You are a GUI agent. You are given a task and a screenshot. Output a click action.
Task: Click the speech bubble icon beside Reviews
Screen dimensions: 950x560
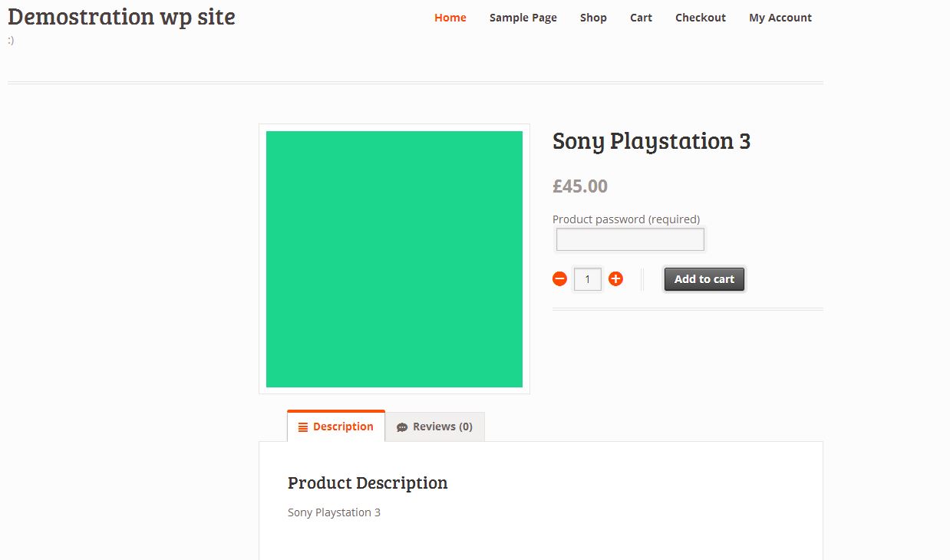coord(402,427)
